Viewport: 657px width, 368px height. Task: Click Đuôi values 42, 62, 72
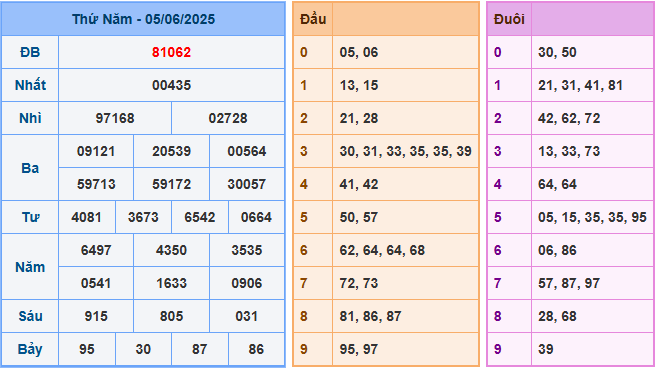(x=569, y=118)
